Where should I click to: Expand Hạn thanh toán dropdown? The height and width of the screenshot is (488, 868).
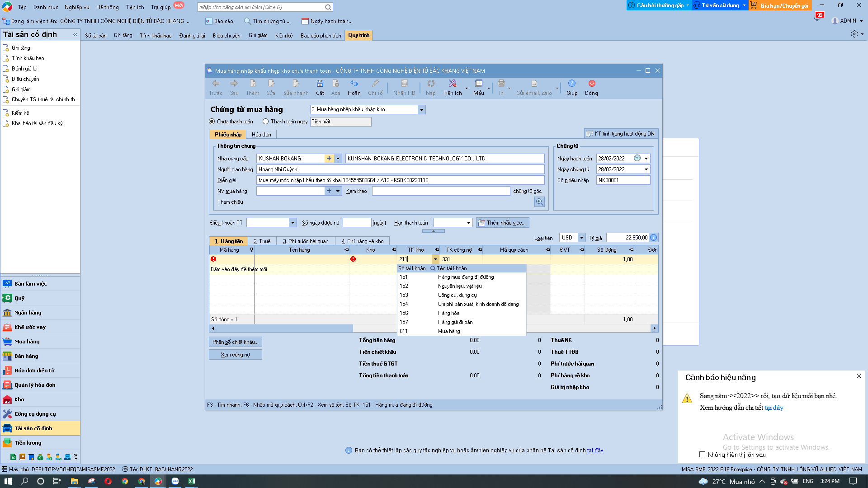pos(468,223)
